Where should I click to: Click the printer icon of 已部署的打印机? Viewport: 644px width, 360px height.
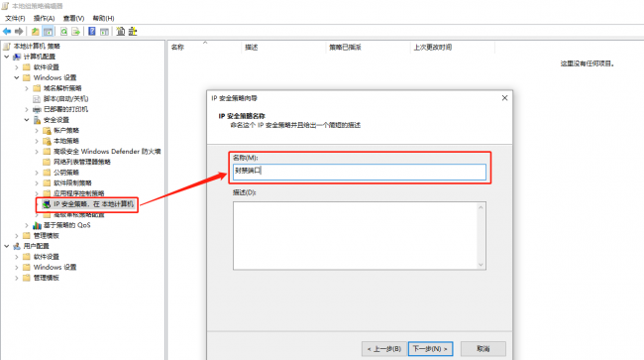coord(37,109)
